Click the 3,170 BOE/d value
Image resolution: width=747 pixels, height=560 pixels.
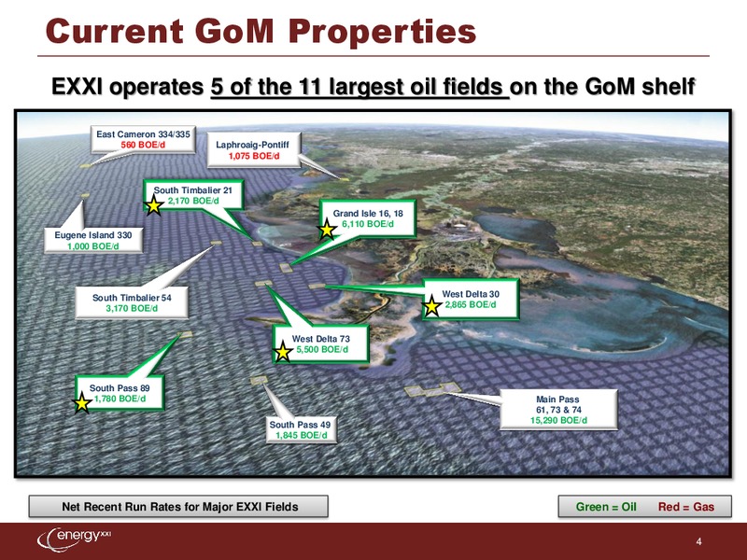point(132,308)
